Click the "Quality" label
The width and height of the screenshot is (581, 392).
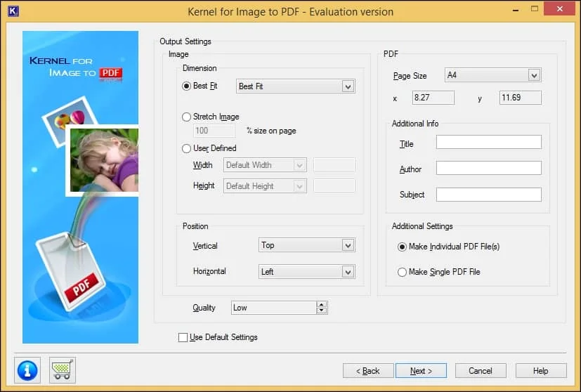click(x=204, y=308)
